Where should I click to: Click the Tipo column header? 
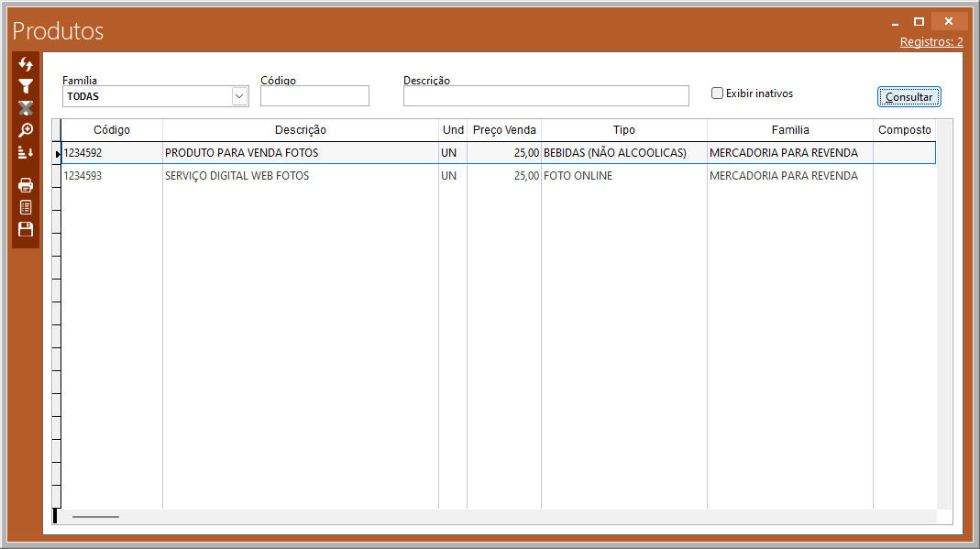(623, 130)
